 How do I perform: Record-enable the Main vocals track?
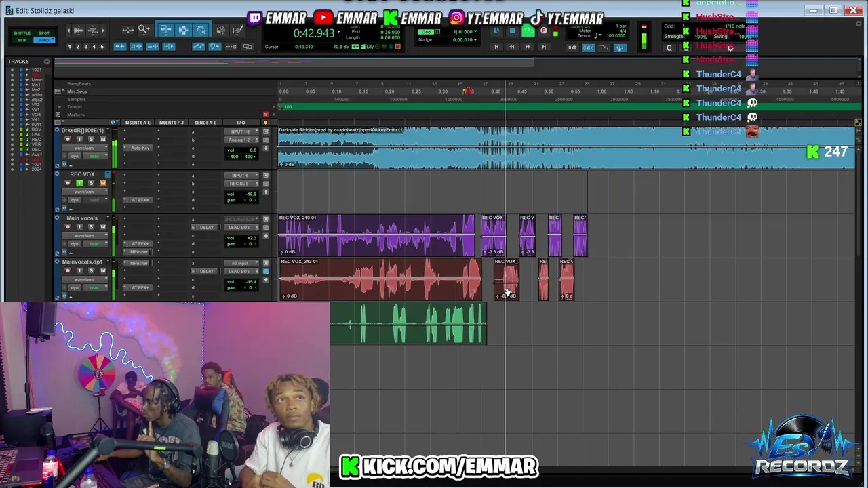(67, 227)
